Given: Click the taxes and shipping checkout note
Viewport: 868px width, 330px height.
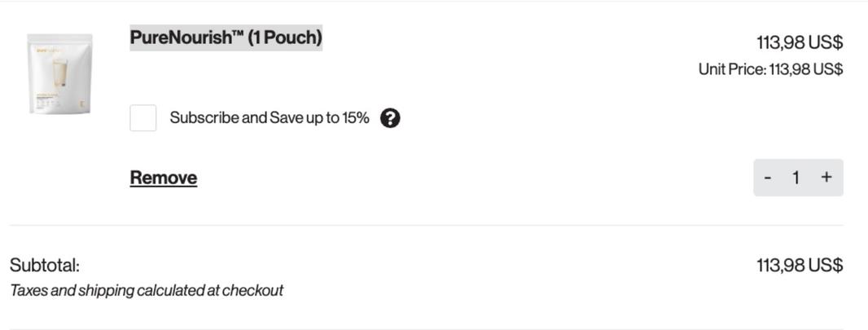Looking at the screenshot, I should pos(147,291).
